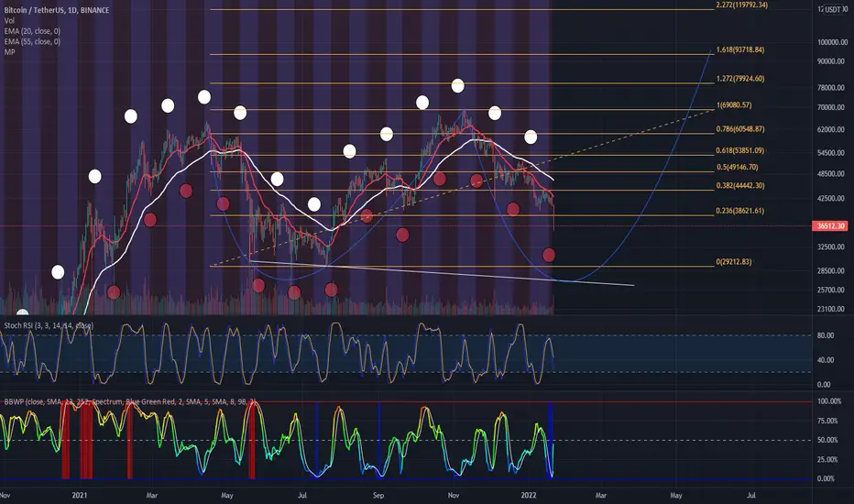Click 78000.00 on the price axis
The image size is (854, 504).
tap(830, 87)
